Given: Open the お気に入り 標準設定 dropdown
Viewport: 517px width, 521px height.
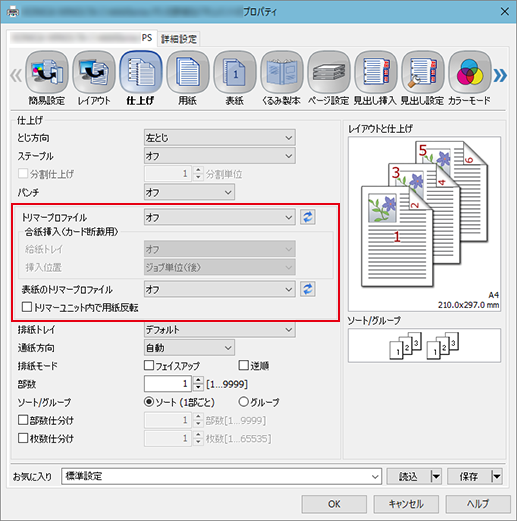Looking at the screenshot, I should 221,476.
